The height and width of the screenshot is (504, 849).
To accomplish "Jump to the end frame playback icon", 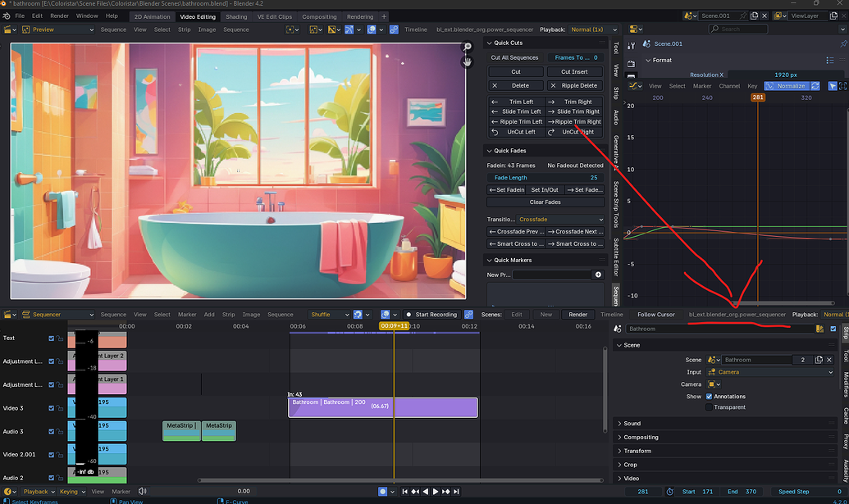I will pos(456,492).
